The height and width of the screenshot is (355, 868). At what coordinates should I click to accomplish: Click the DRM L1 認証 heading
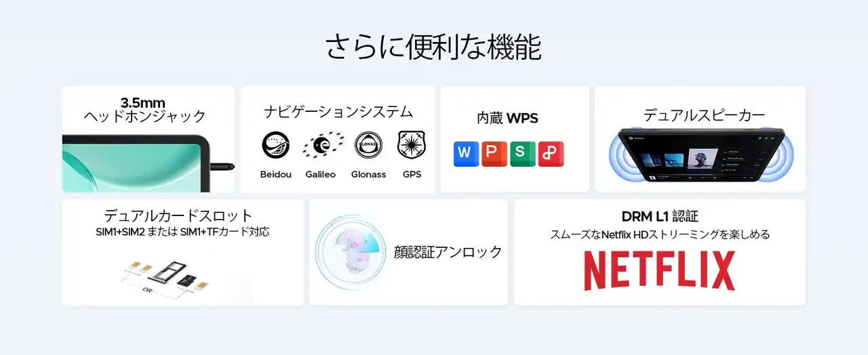[660, 217]
